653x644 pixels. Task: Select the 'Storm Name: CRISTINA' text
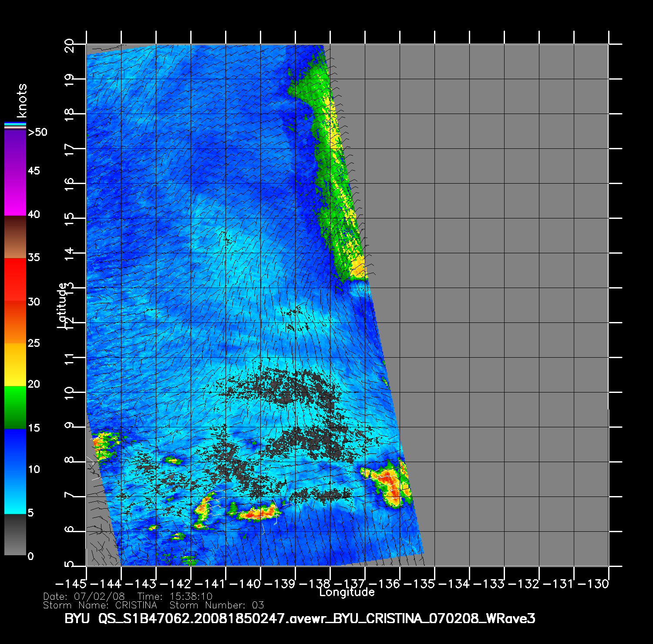(100, 605)
